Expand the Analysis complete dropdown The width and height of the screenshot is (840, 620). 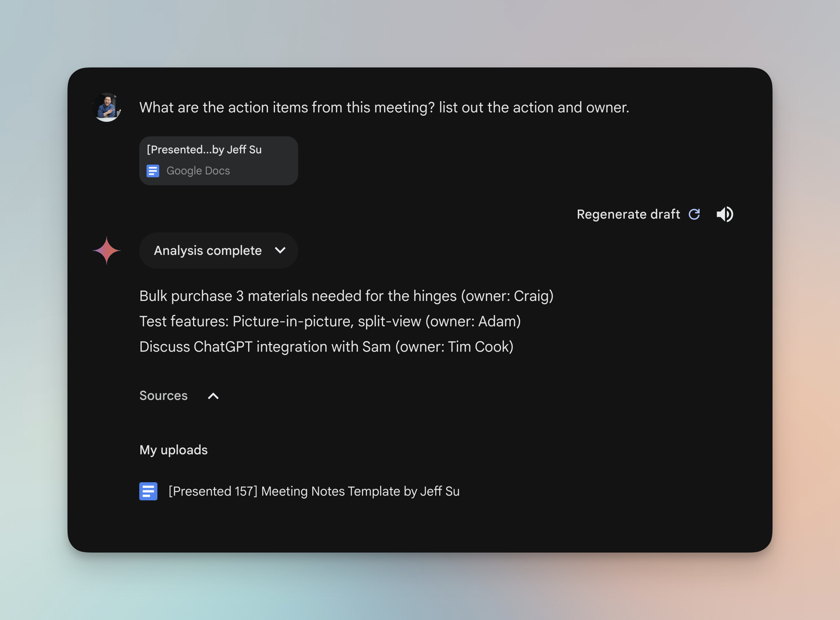click(218, 250)
